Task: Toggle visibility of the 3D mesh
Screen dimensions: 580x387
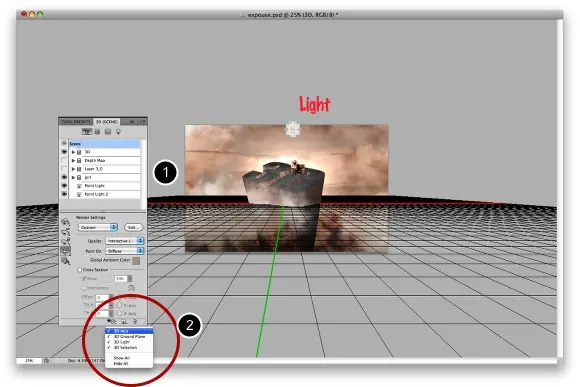Action: click(64, 152)
